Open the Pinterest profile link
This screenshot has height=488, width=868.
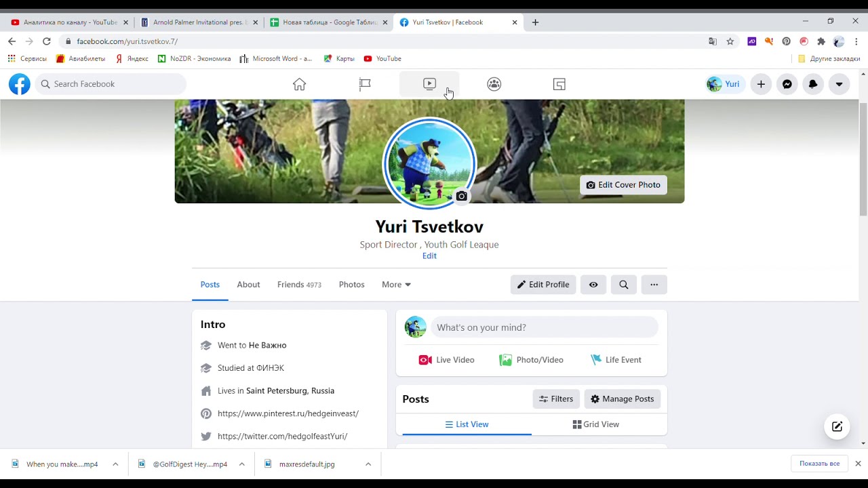pyautogui.click(x=288, y=413)
